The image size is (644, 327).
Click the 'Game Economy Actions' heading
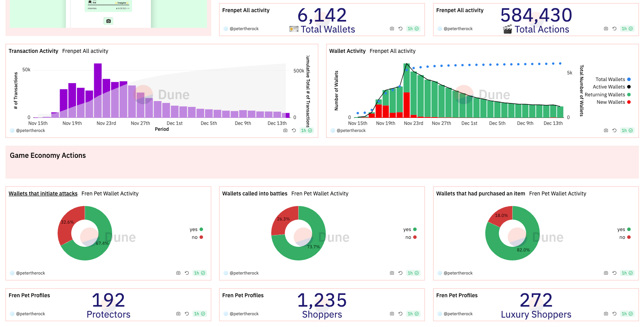tap(48, 155)
